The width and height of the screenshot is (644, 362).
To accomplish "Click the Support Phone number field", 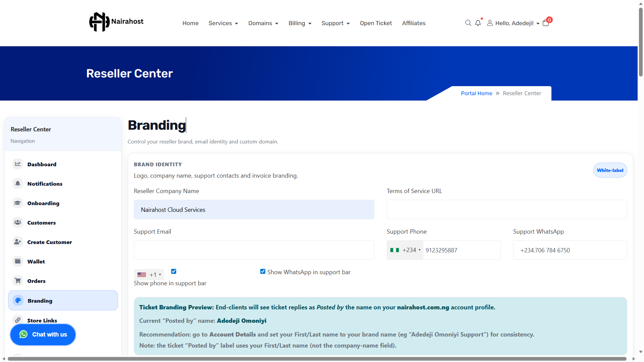I will point(462,250).
